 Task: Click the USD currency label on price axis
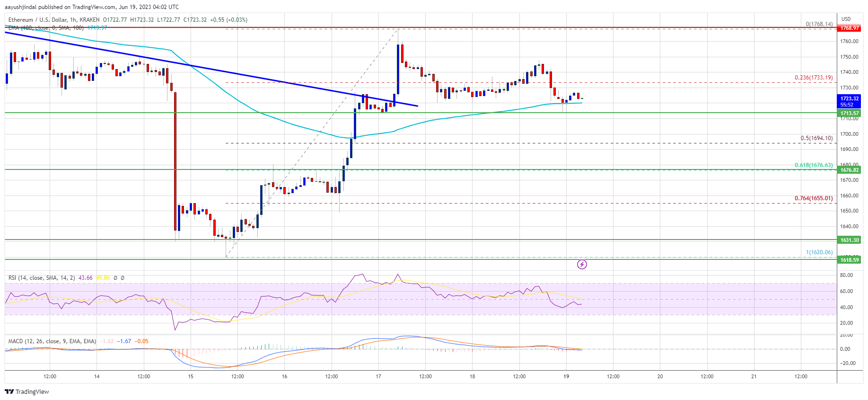coord(846,19)
